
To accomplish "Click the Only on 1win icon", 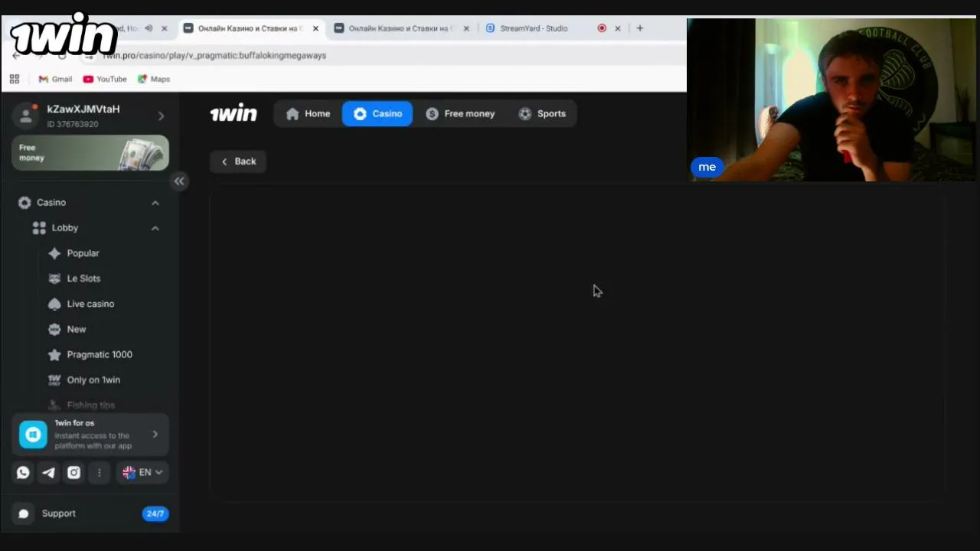I will [54, 380].
